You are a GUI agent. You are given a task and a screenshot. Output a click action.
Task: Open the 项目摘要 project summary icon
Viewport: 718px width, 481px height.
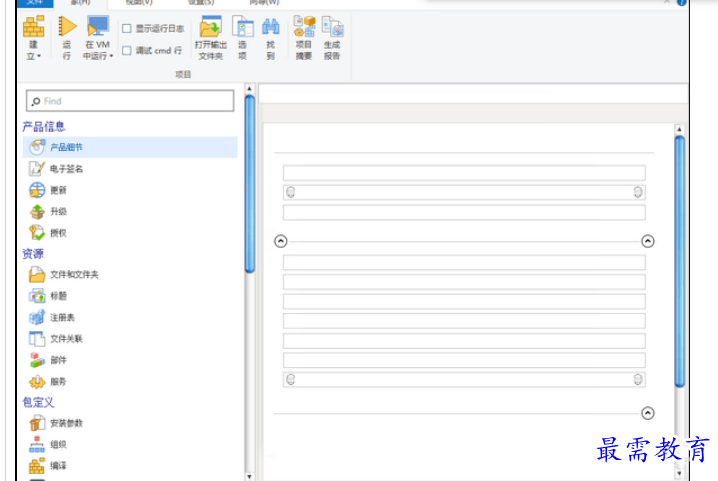304,26
